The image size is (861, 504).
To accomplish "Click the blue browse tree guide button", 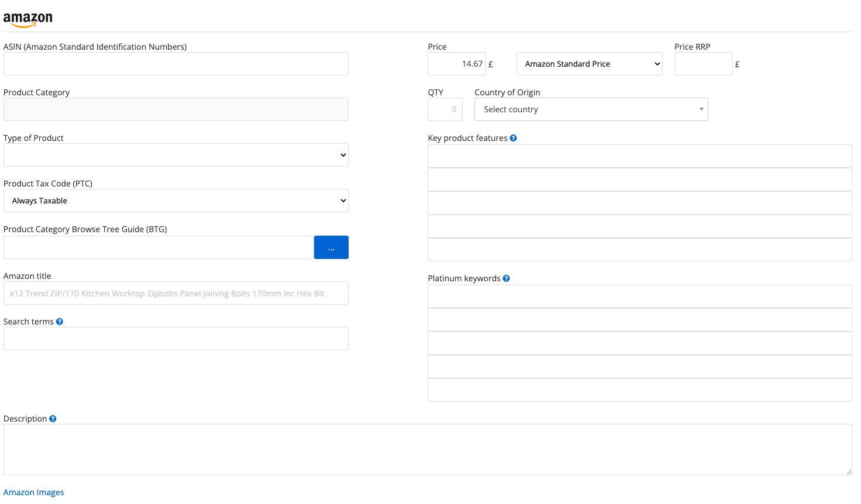I will click(331, 247).
